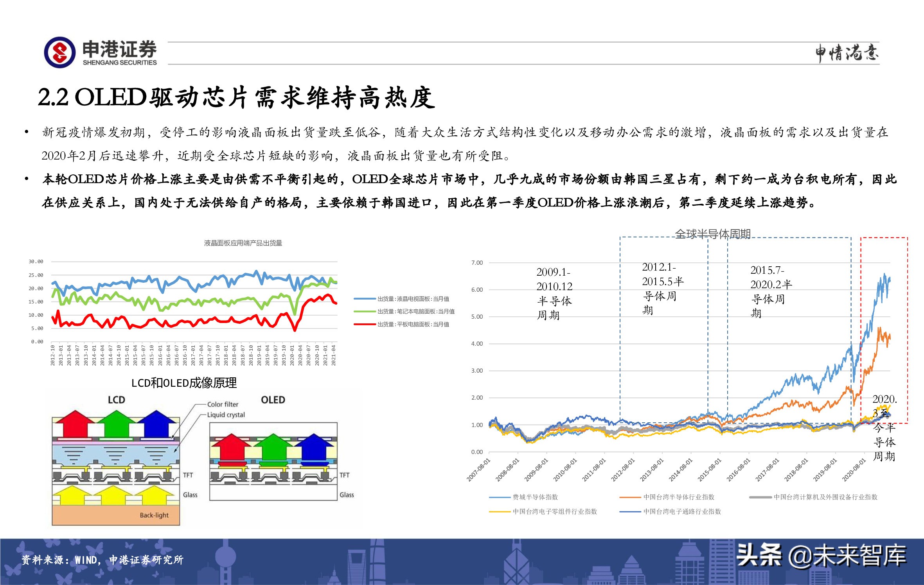Click the Shengang Securities circular logo
This screenshot has width=924, height=585.
[x=59, y=52]
